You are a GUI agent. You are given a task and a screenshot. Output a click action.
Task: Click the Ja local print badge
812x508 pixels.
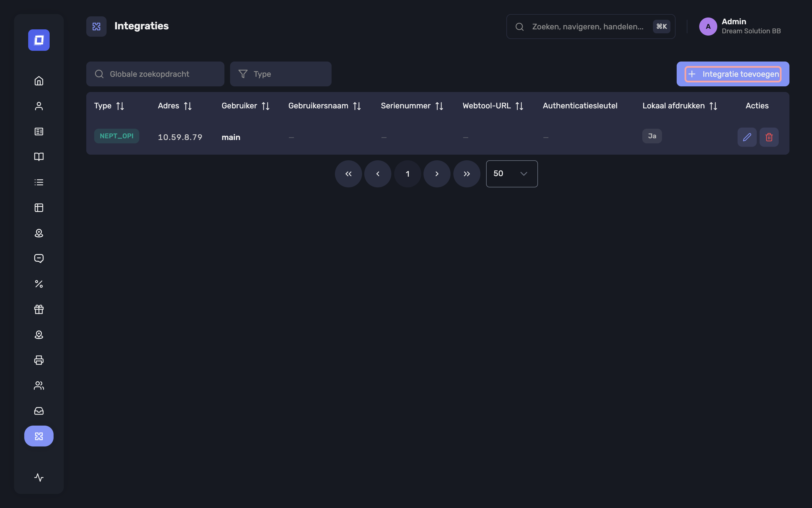652,136
